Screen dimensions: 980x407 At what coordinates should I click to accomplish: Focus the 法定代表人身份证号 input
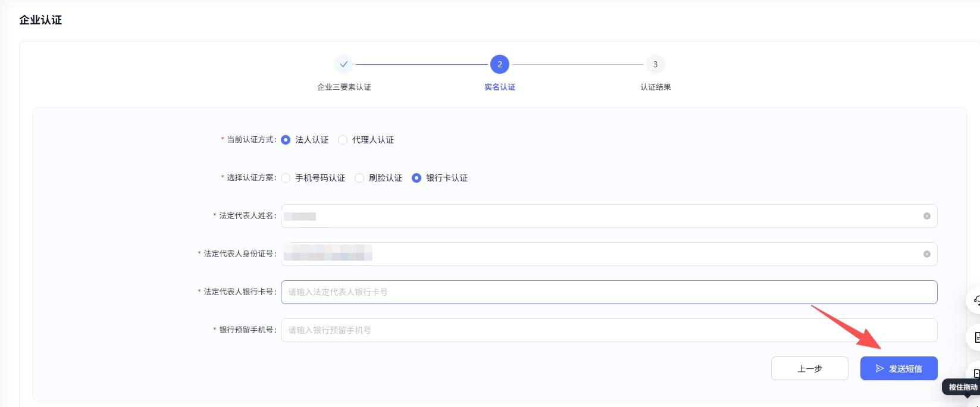(609, 254)
